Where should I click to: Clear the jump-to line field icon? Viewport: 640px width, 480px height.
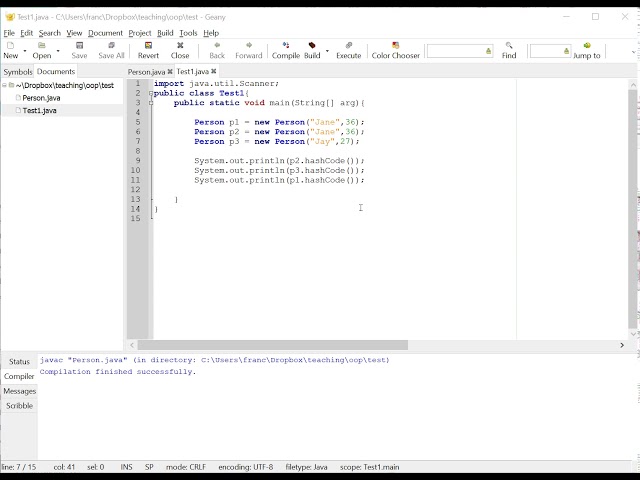566,51
